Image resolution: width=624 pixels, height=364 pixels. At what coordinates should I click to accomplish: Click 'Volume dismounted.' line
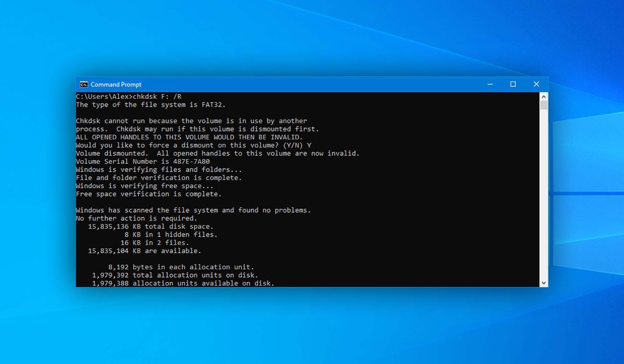coord(218,153)
